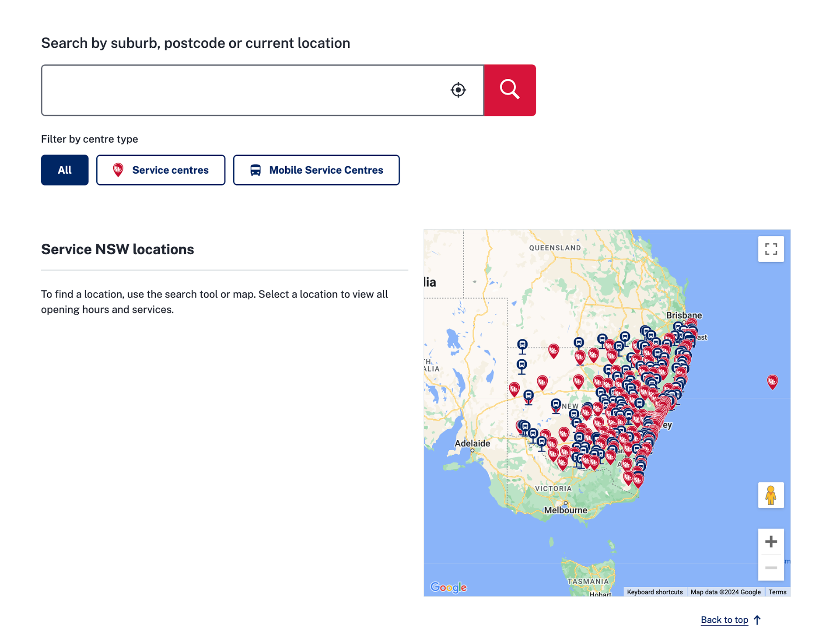
Task: Click Brisbane city label on map
Action: [684, 316]
